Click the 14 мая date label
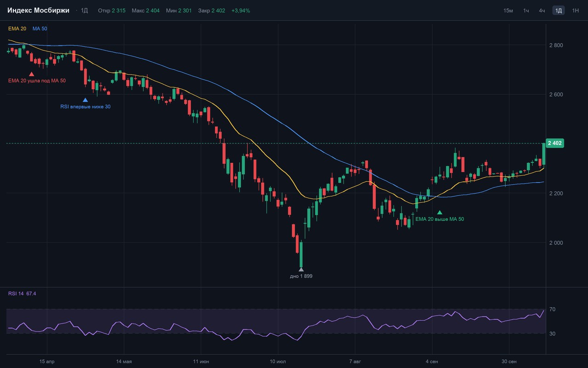 point(124,362)
